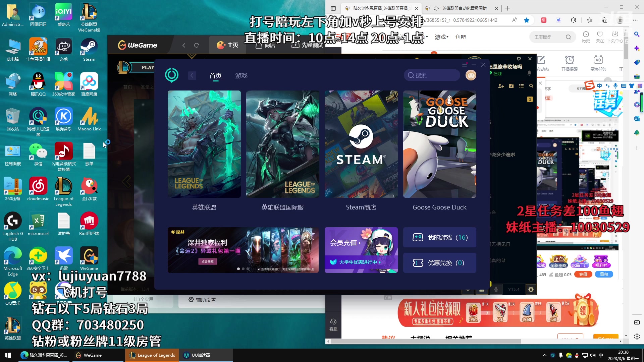This screenshot has height=362, width=644.
Task: Open the 星海任务 AD icon
Action: [x=598, y=63]
